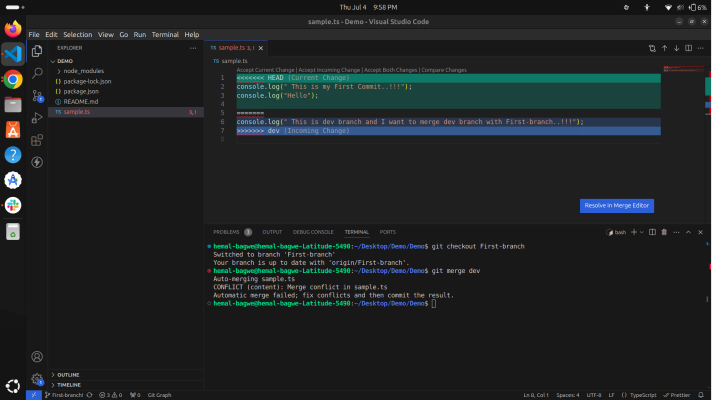Image resolution: width=712 pixels, height=400 pixels.
Task: Change the UTF-8 file encoding
Action: (593, 395)
